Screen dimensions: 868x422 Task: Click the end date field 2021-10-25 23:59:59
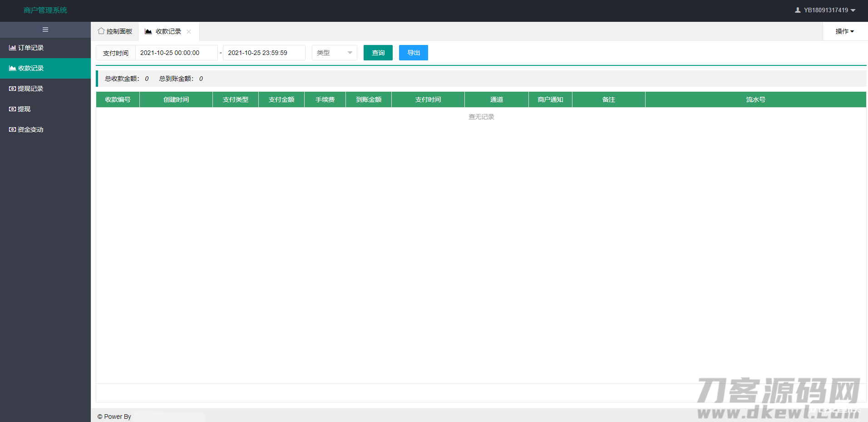(x=264, y=53)
